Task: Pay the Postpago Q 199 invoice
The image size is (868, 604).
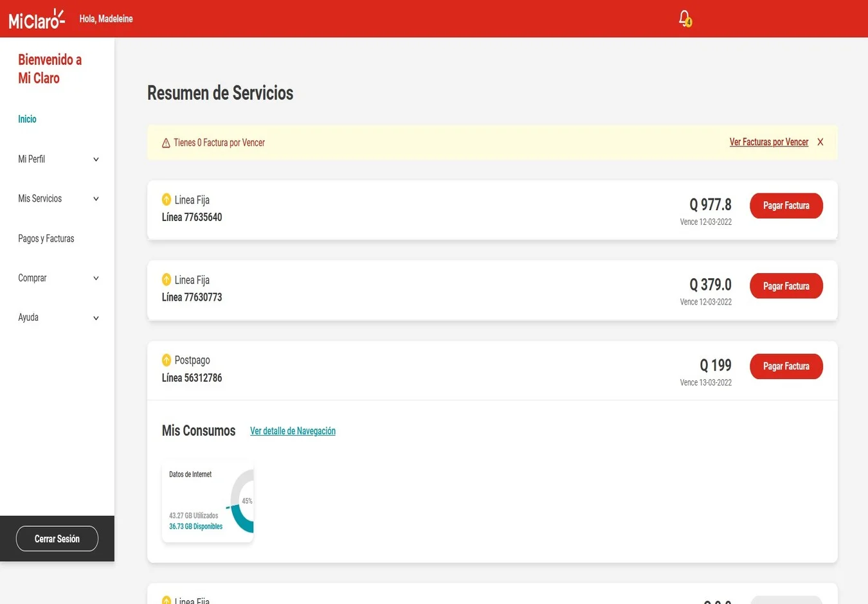Action: [786, 366]
